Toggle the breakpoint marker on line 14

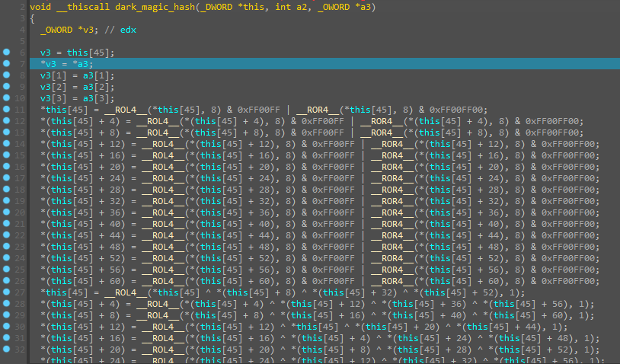pos(6,143)
